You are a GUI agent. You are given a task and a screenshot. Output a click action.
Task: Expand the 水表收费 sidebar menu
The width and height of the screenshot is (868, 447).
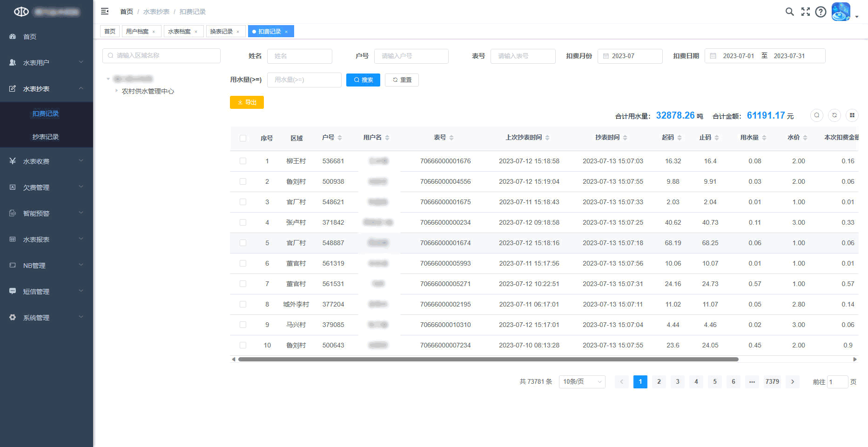(x=47, y=161)
